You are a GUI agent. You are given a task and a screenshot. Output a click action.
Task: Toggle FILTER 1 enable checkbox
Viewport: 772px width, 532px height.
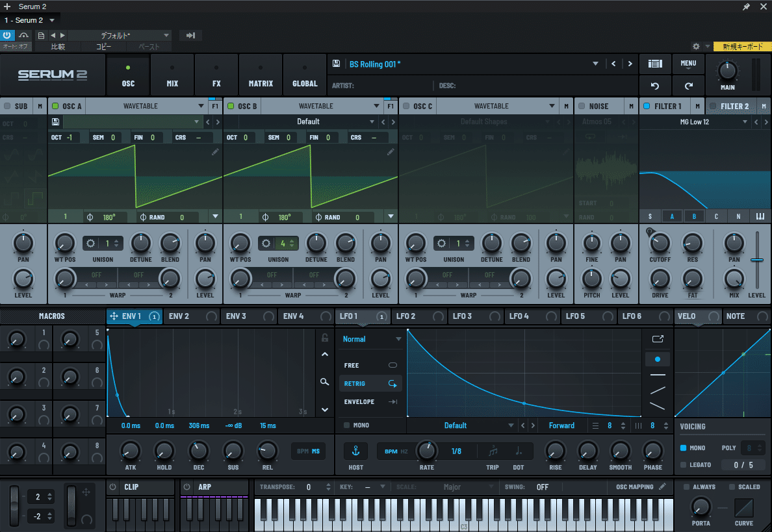pyautogui.click(x=647, y=106)
